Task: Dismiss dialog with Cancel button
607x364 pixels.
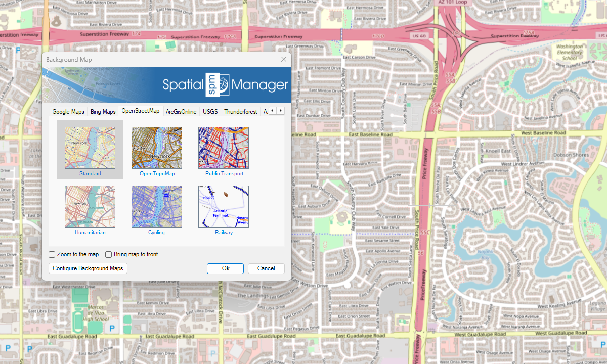Action: pos(266,268)
